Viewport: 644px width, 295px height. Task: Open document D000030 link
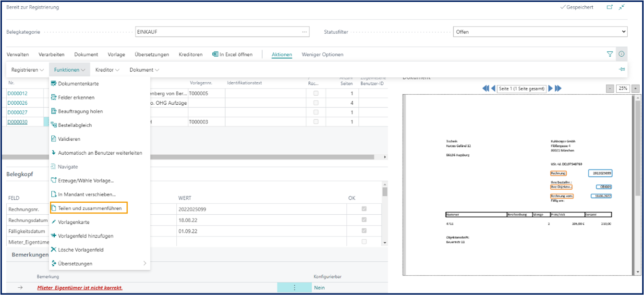pos(17,122)
